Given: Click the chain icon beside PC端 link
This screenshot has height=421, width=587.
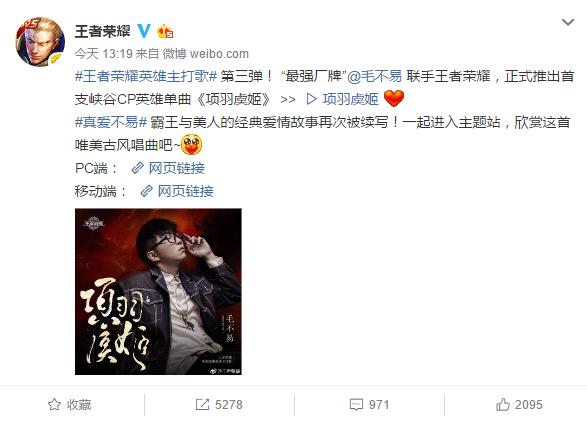Looking at the screenshot, I should [x=137, y=168].
